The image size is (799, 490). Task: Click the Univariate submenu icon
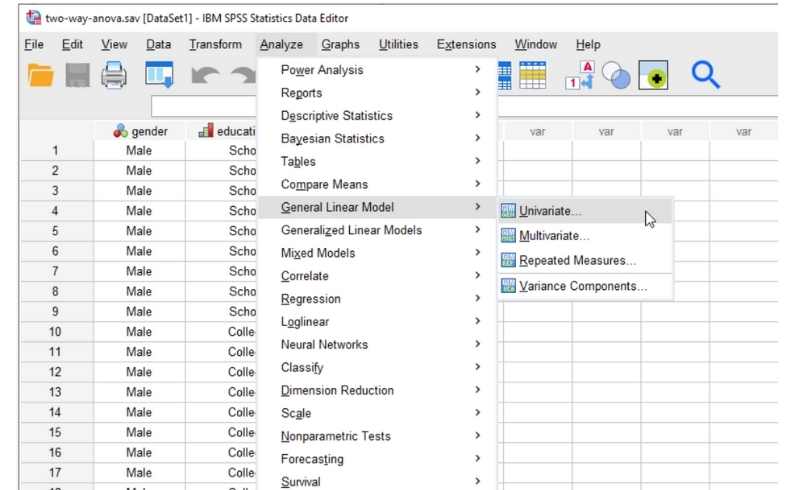[508, 211]
